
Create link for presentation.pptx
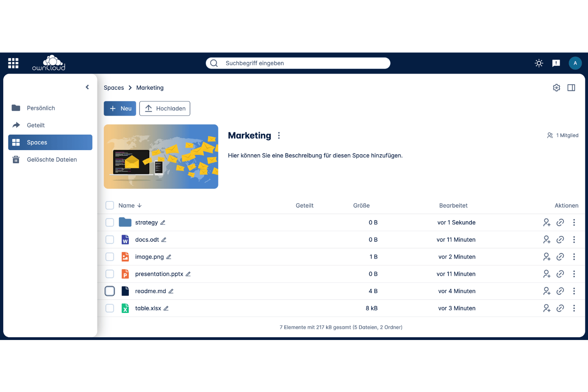[560, 274]
